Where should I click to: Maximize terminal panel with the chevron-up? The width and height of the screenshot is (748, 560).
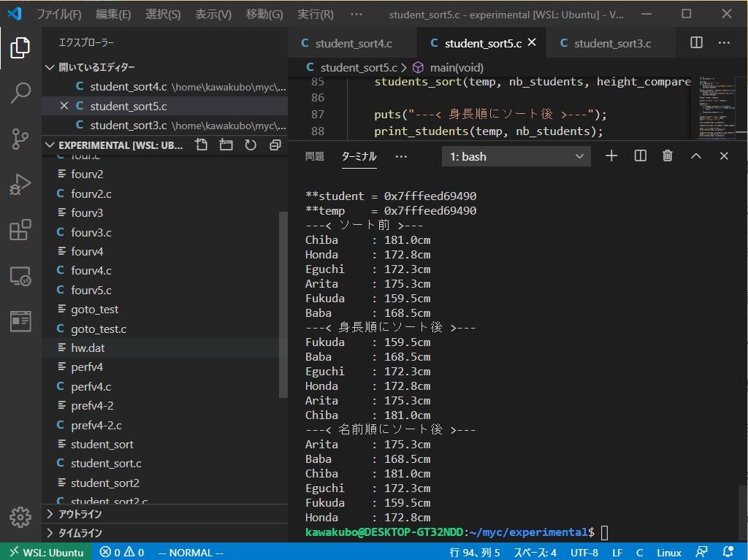[x=695, y=156]
